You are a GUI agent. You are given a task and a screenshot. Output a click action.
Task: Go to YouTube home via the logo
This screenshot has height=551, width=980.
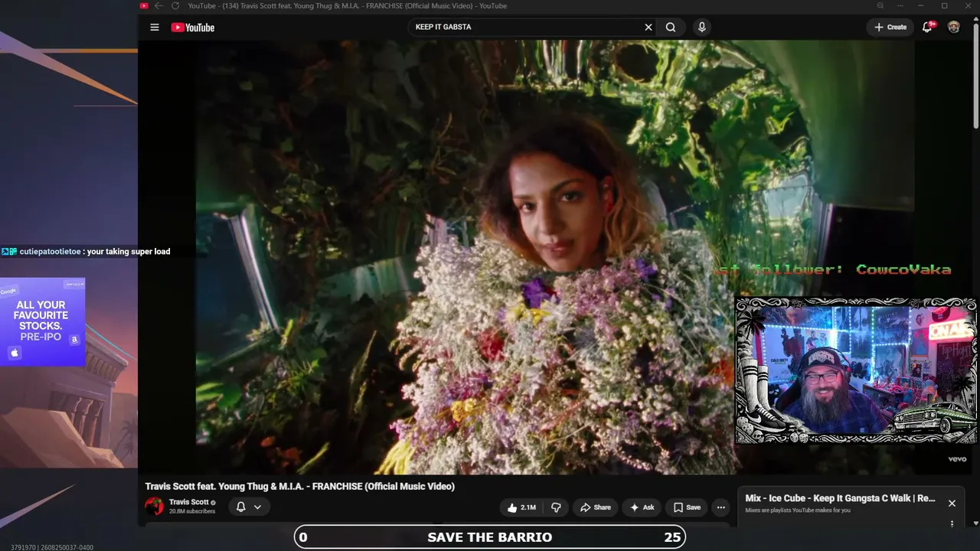coord(192,28)
